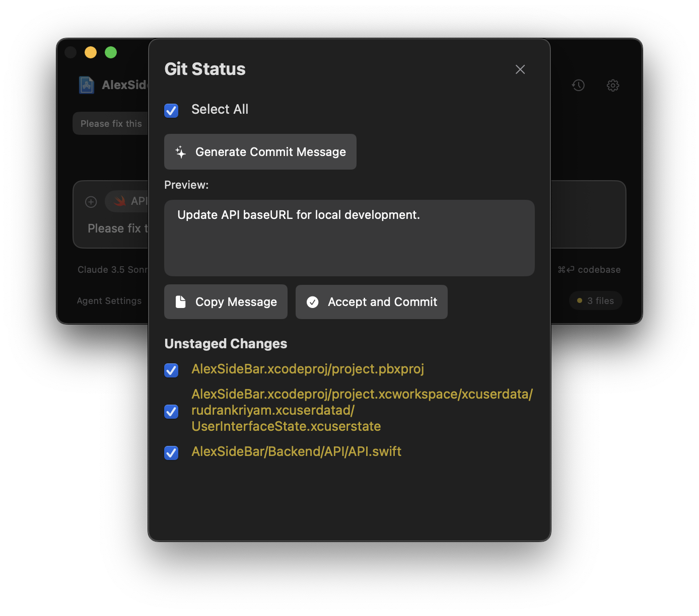Select the Please fix this conversation
Screen dimensions: 699x616
tap(110, 123)
